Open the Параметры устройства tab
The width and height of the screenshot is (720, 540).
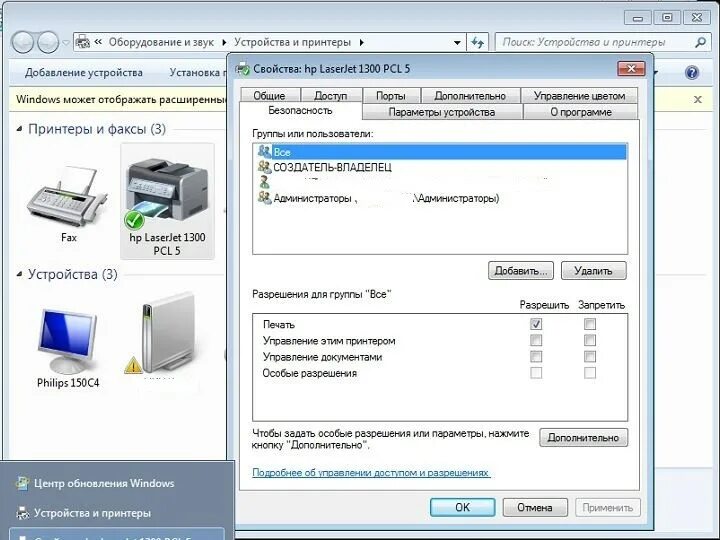click(x=442, y=112)
